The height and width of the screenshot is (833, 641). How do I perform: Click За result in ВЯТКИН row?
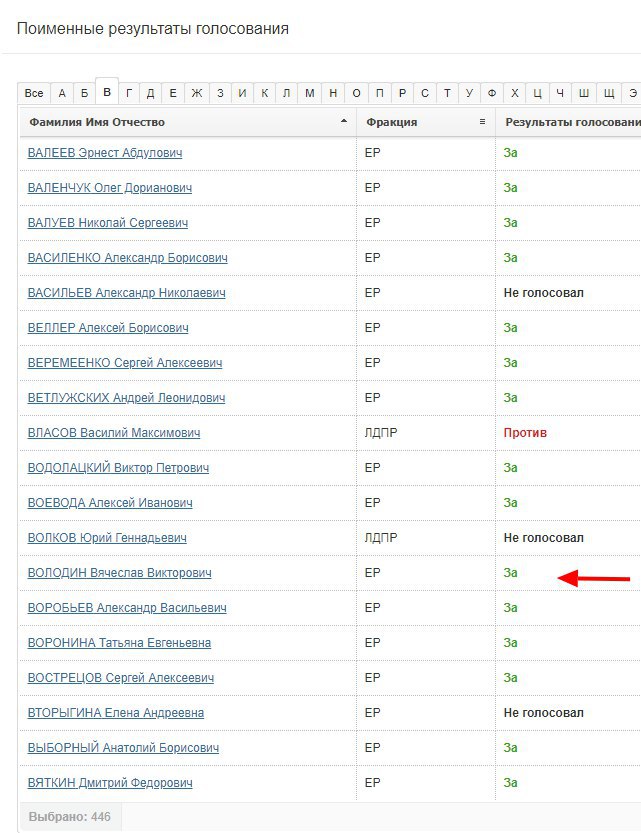510,783
